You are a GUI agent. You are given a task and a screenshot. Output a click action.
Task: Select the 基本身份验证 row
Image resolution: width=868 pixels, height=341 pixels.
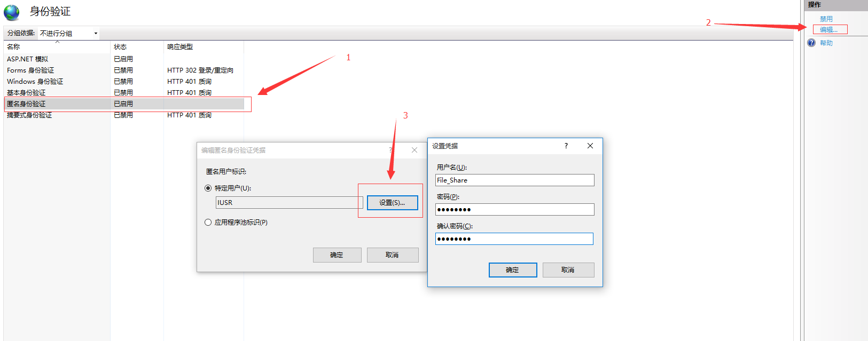click(x=124, y=93)
